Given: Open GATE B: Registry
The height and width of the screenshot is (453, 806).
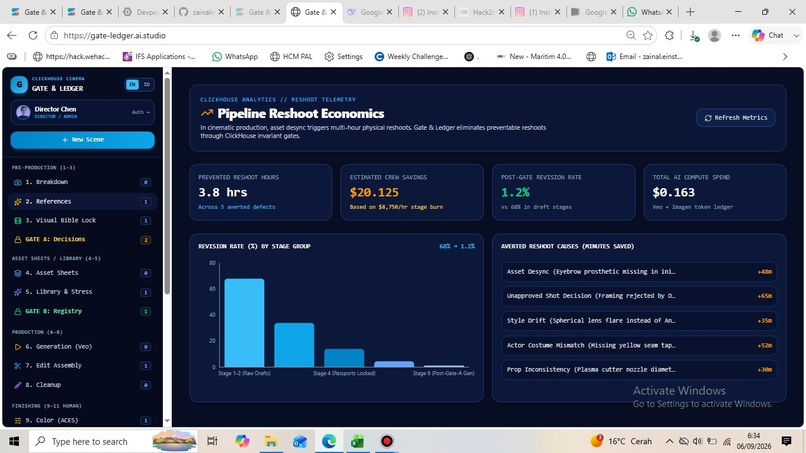Looking at the screenshot, I should pos(82,311).
